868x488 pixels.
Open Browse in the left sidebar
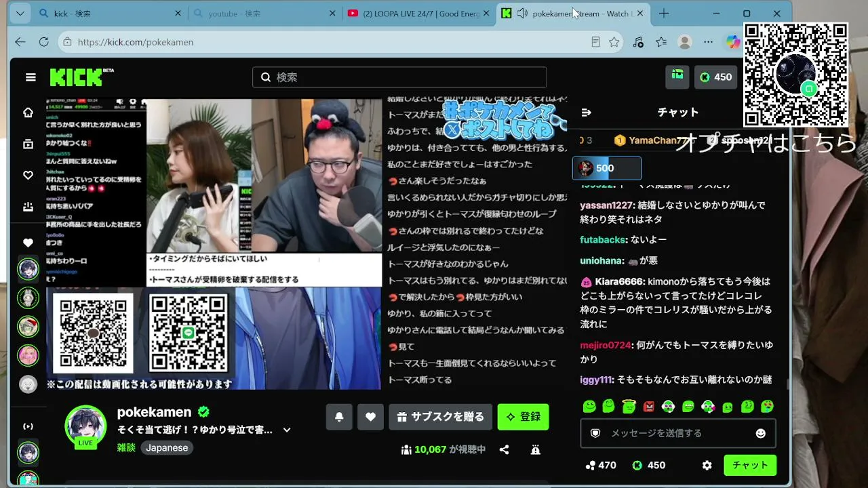[28, 144]
